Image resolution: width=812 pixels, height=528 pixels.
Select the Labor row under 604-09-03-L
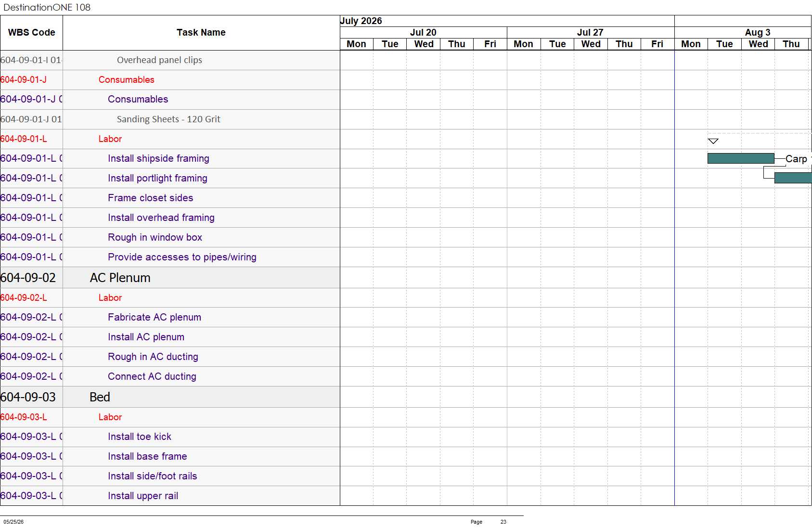click(170, 417)
